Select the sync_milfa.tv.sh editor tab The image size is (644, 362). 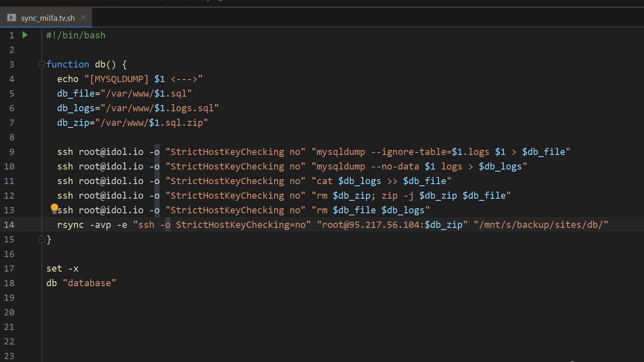coord(48,18)
